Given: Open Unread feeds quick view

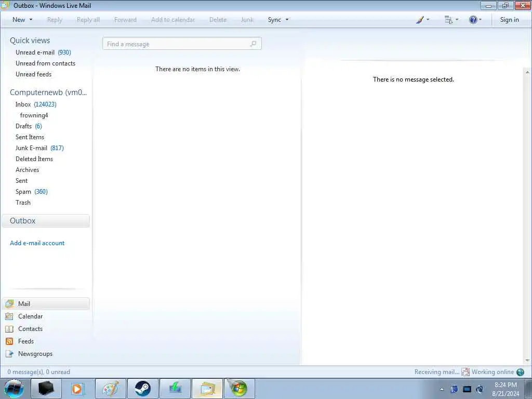Looking at the screenshot, I should [34, 74].
